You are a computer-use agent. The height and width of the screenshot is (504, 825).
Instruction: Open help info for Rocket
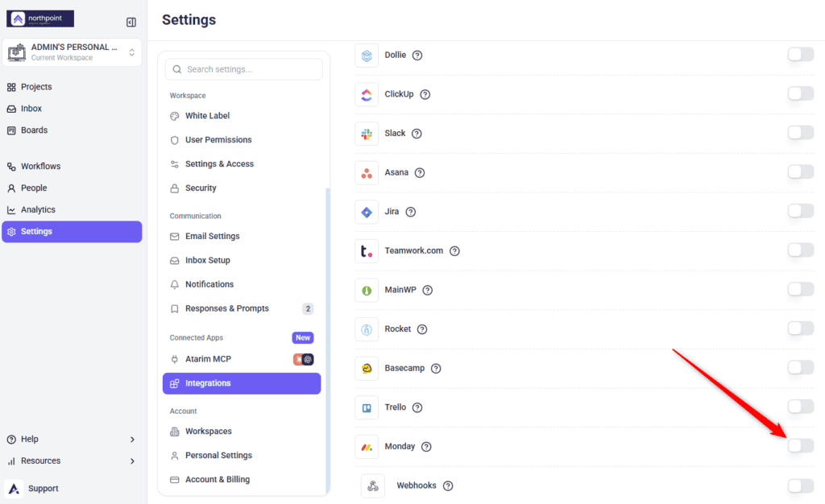coord(422,329)
